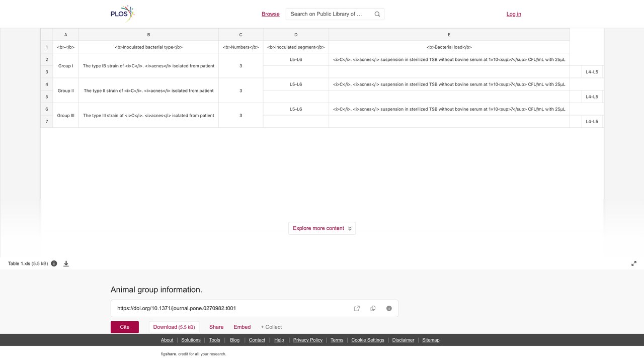This screenshot has height=362, width=644.
Task: Select the 'Group III' cell
Action: pos(65,115)
